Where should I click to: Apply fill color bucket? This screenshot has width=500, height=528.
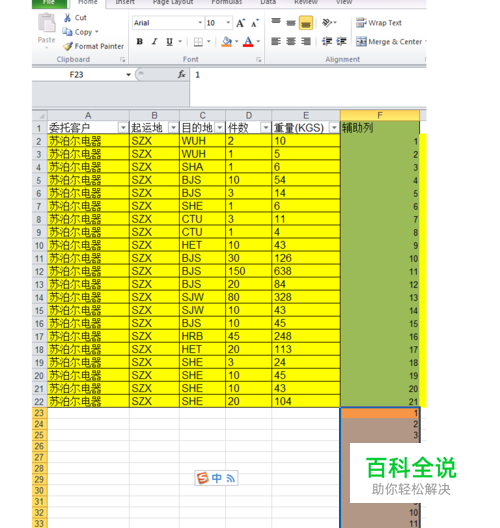227,42
